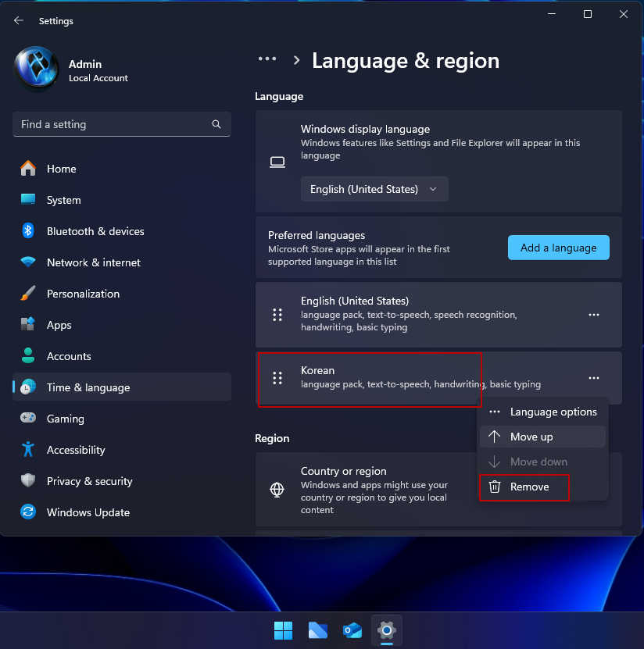The image size is (644, 649).
Task: Click the laptop icon beside Windows display language
Action: 277,162
